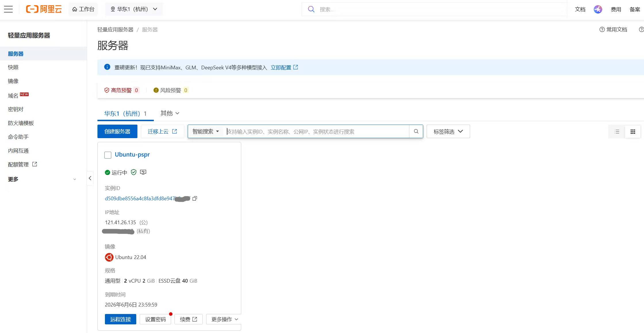Open the 费用 billing menu

[616, 9]
